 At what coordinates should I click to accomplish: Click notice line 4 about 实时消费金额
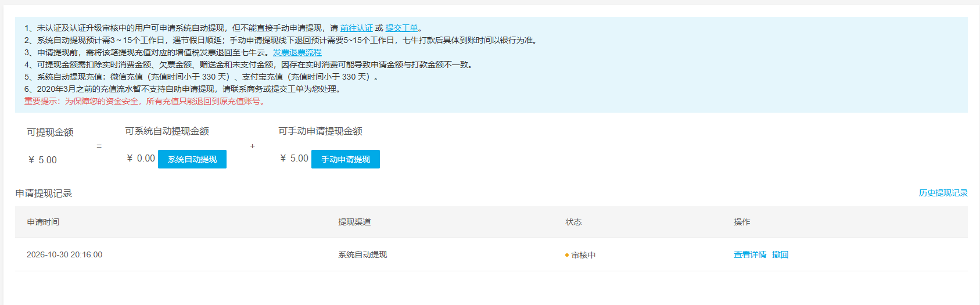[x=250, y=64]
